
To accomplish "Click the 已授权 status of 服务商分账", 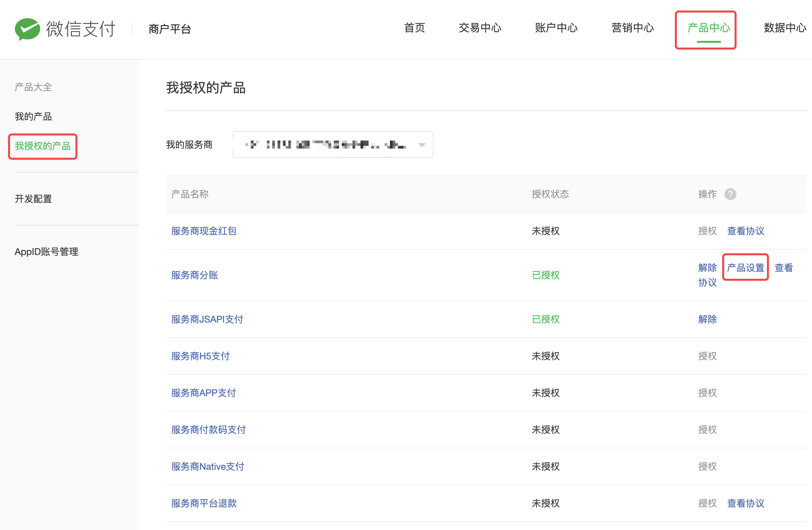I will [x=545, y=275].
